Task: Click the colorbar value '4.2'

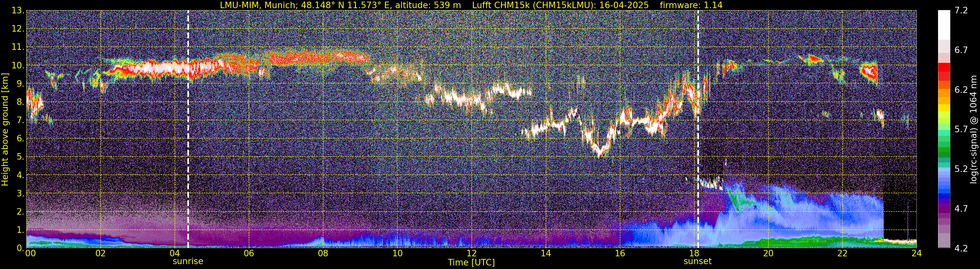Action: 961,248
